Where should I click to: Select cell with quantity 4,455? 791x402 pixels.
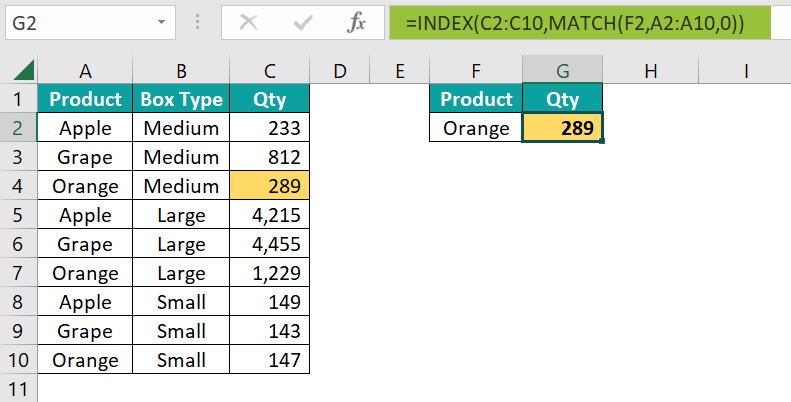click(x=269, y=244)
